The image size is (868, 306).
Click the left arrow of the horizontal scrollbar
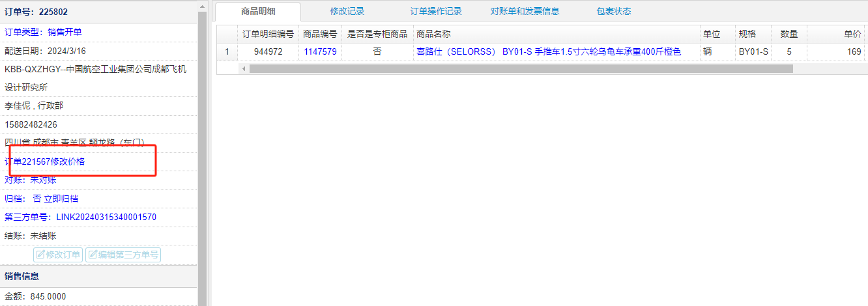244,68
